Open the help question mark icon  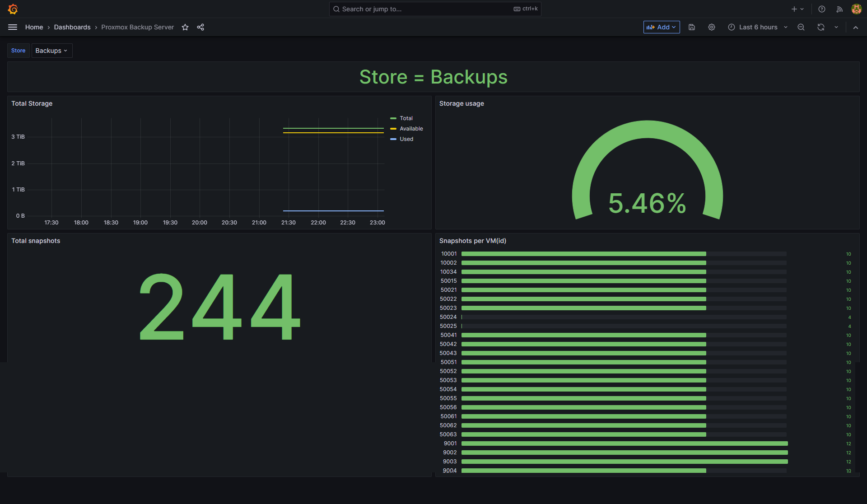pos(822,9)
